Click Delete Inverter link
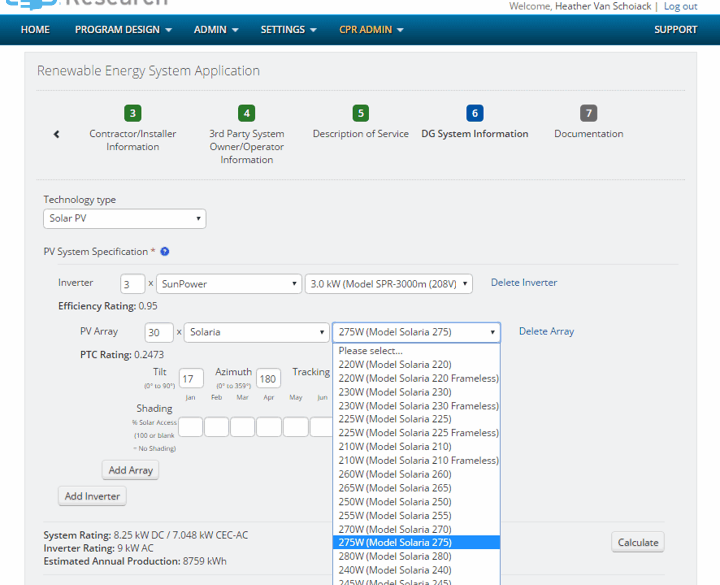720x585 pixels. click(x=524, y=282)
